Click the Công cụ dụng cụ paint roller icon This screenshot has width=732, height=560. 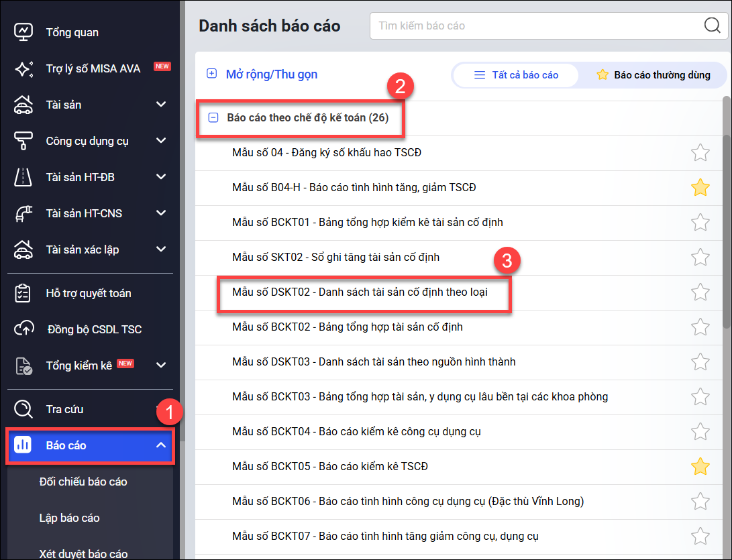(23, 141)
